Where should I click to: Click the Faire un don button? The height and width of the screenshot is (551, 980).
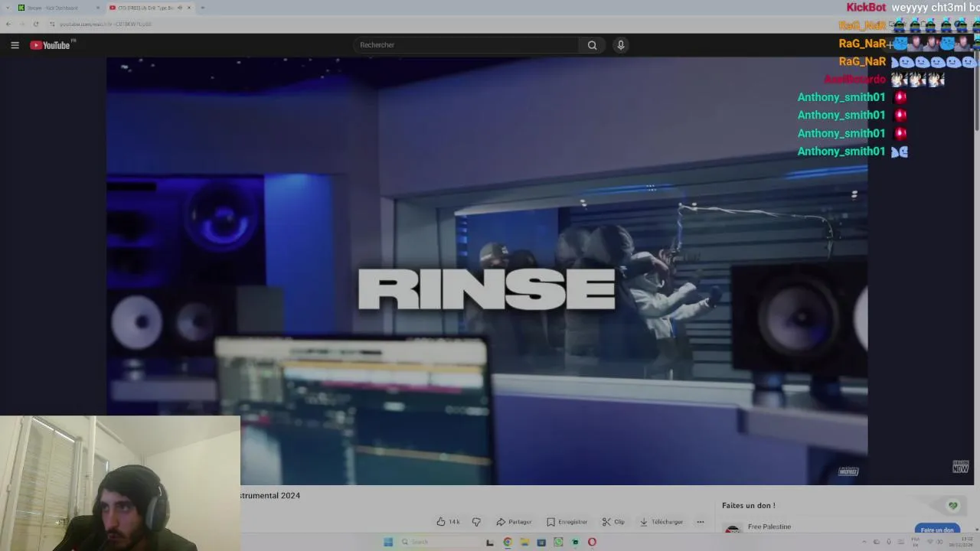[937, 530]
